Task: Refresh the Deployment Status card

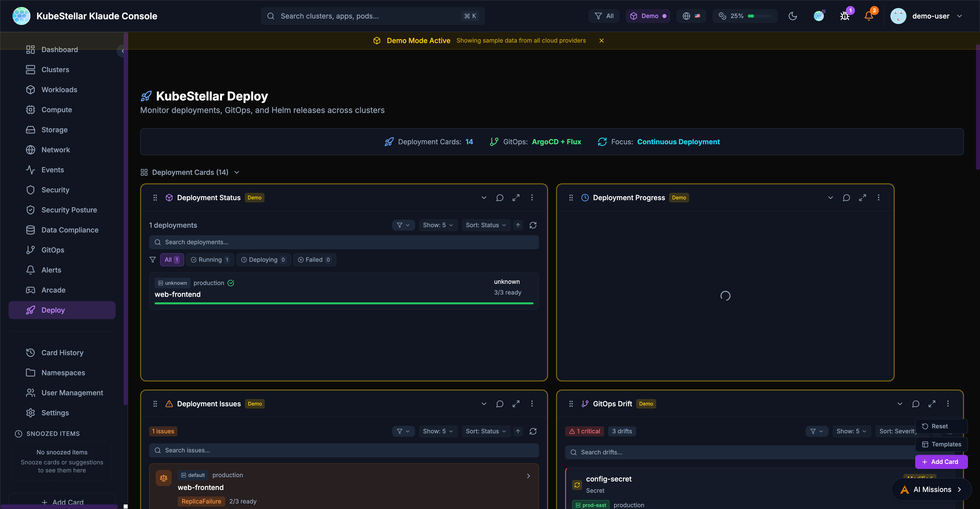Action: click(533, 225)
